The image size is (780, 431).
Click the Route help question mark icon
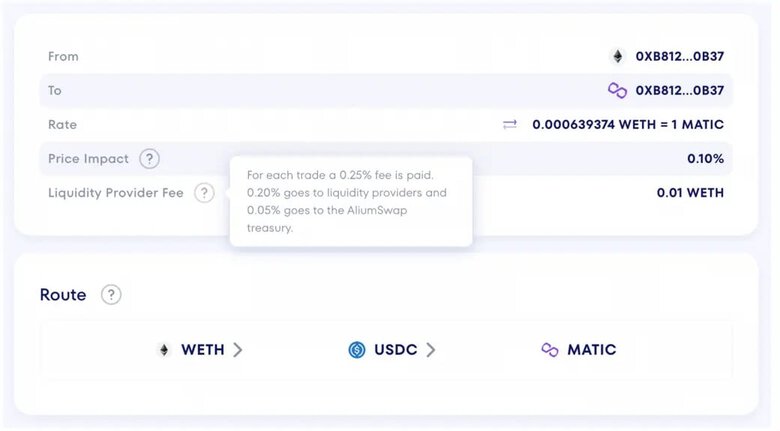pos(111,295)
